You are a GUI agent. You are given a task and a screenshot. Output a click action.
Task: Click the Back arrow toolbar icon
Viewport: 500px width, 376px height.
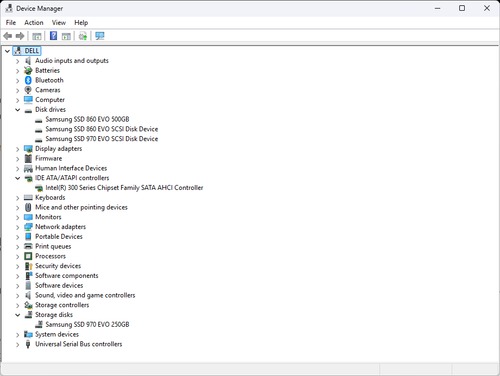pyautogui.click(x=8, y=36)
